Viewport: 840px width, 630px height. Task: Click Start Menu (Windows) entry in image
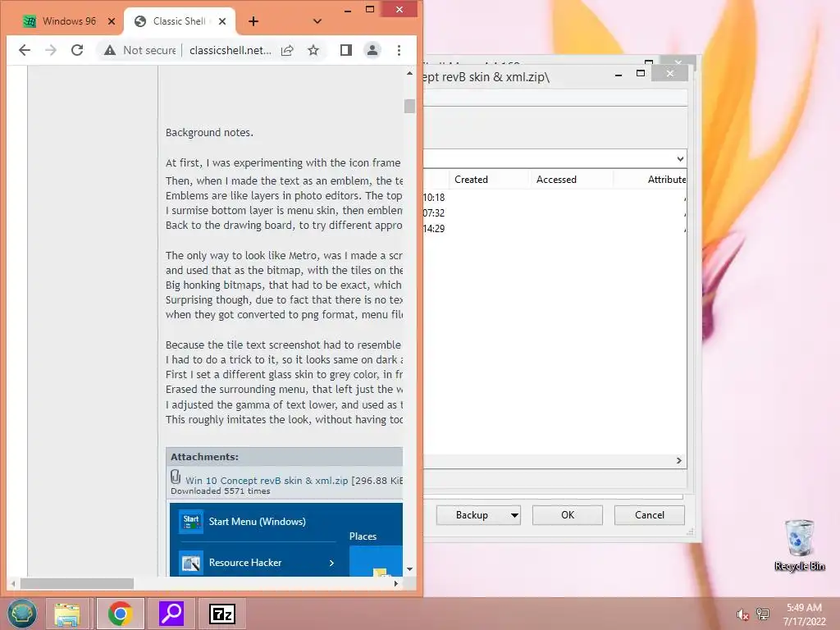point(257,521)
